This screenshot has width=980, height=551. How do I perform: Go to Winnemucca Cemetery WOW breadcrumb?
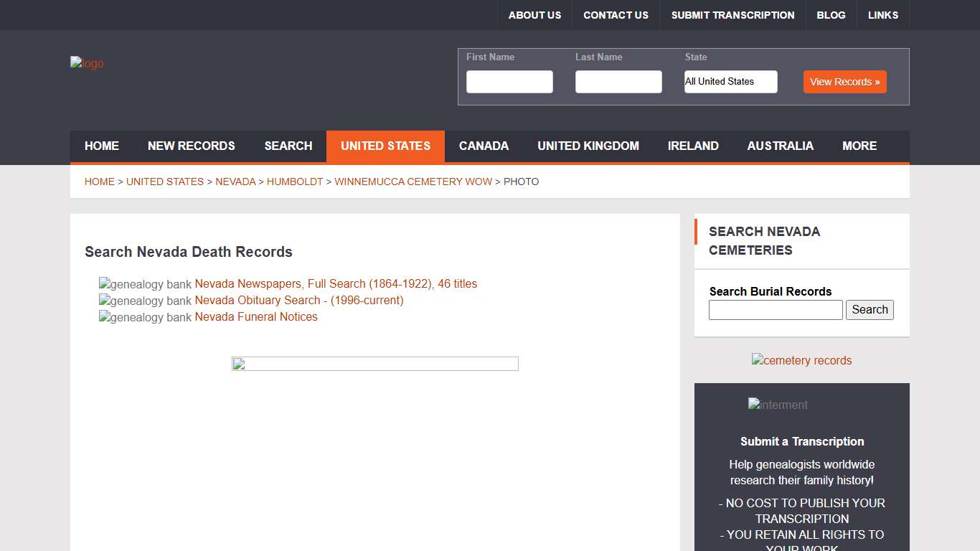(x=413, y=182)
